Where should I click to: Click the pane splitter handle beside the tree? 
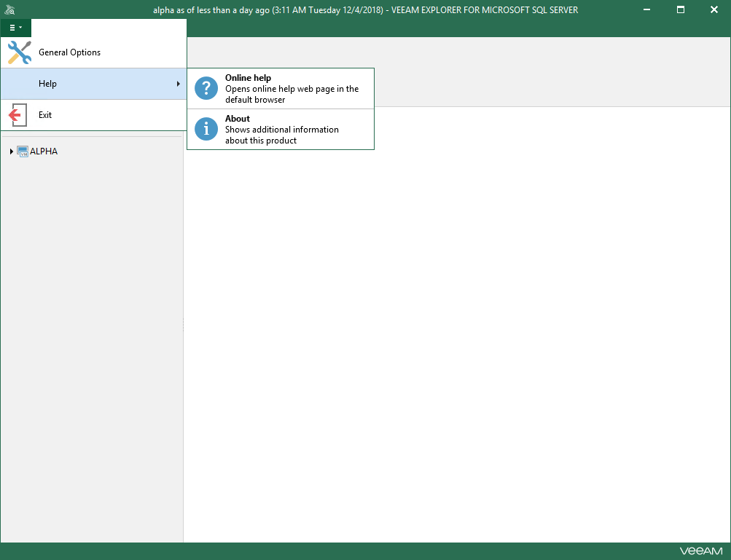pos(183,325)
